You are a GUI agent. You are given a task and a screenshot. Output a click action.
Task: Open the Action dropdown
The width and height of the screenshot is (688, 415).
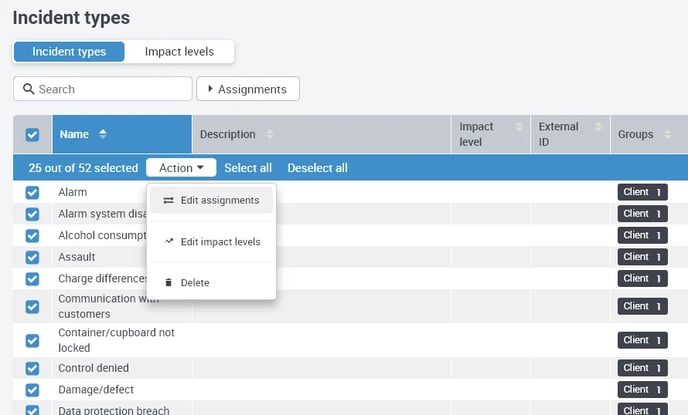[x=181, y=168]
